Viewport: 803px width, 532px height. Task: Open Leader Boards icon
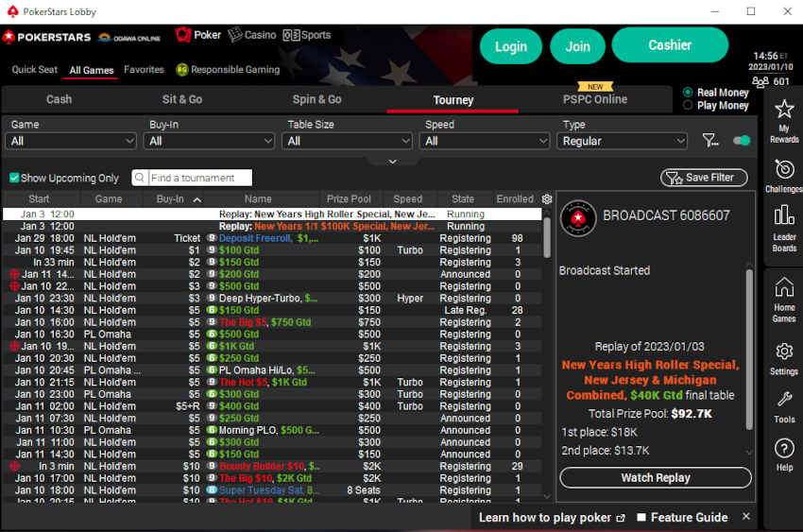[x=784, y=215]
